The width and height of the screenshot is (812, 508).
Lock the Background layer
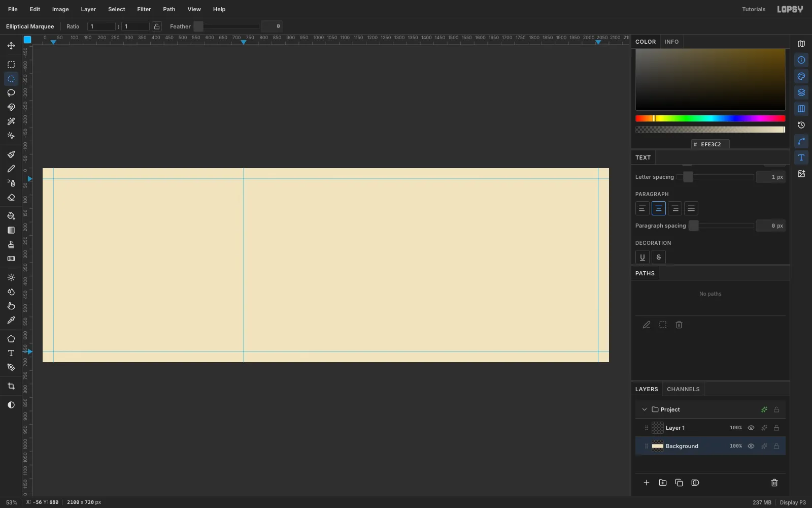[x=776, y=446]
